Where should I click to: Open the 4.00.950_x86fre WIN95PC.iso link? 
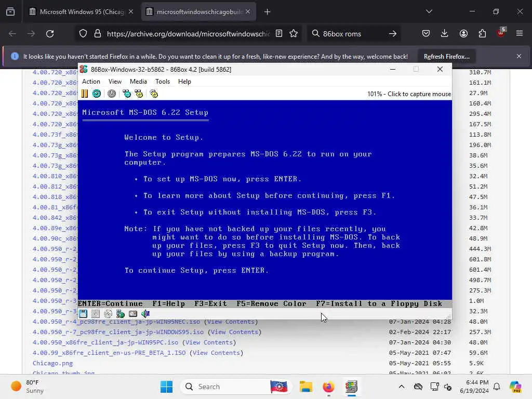pos(105,342)
